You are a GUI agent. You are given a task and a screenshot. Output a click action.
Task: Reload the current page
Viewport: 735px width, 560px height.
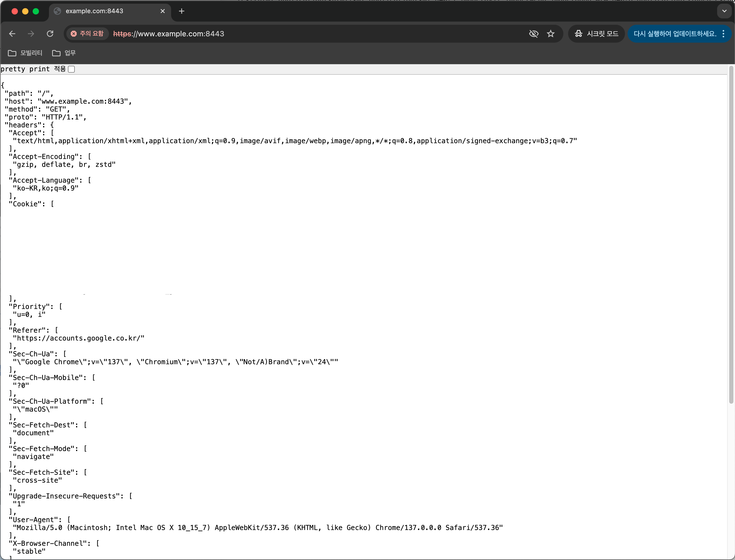(x=50, y=34)
